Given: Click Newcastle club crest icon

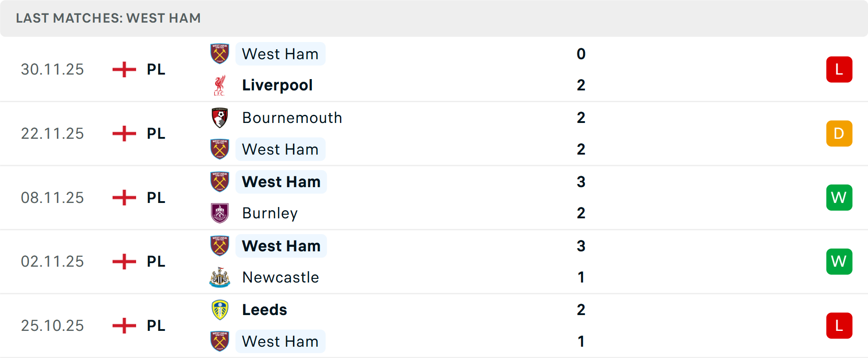Looking at the screenshot, I should click(x=220, y=278).
